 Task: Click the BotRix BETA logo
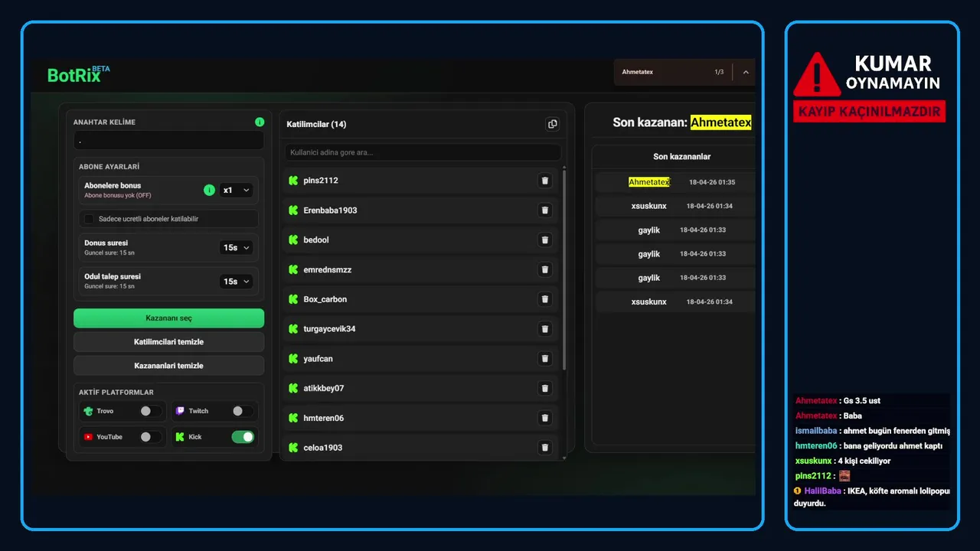[78, 74]
